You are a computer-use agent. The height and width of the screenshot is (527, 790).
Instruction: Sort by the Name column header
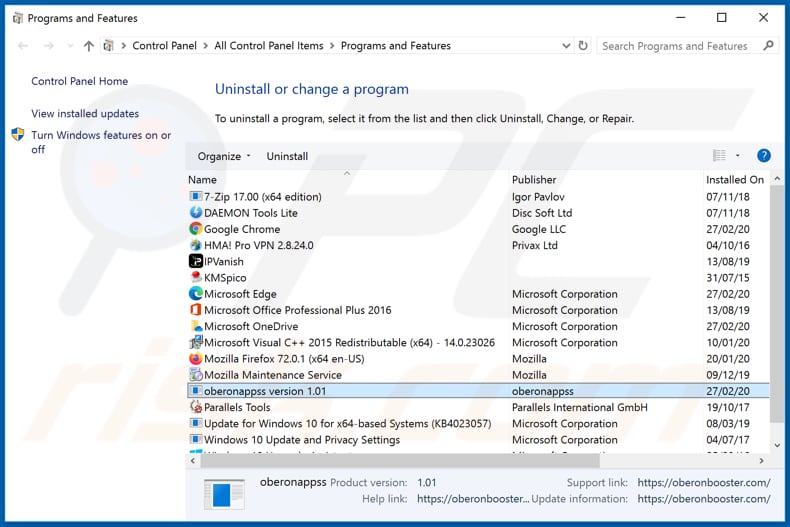202,180
